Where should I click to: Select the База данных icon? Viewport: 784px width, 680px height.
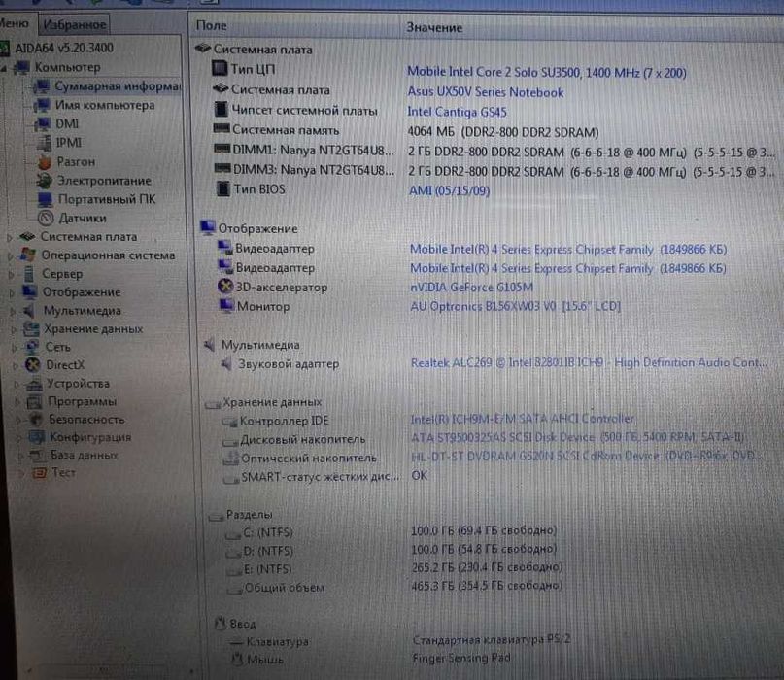(37, 455)
